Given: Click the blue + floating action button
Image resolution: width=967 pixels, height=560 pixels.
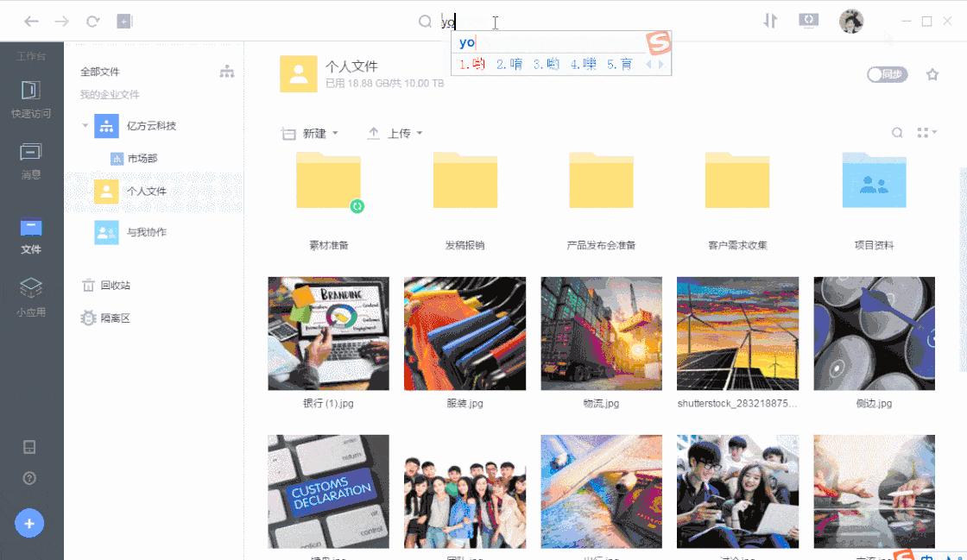Looking at the screenshot, I should click(x=30, y=523).
